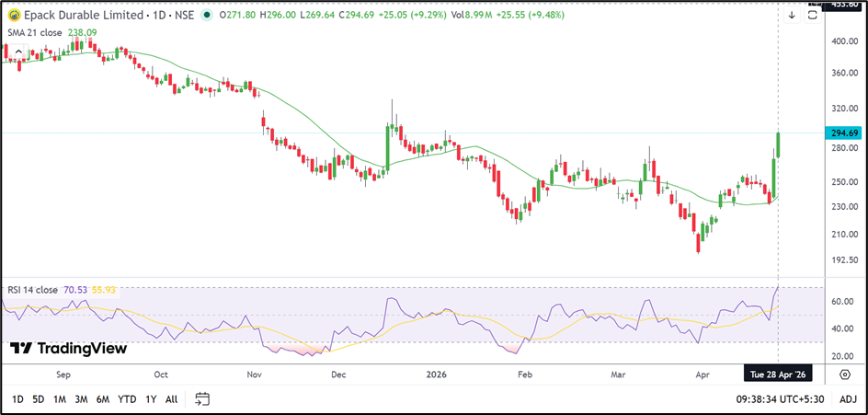Select the 5D time range
This screenshot has height=415, width=868.
38,398
